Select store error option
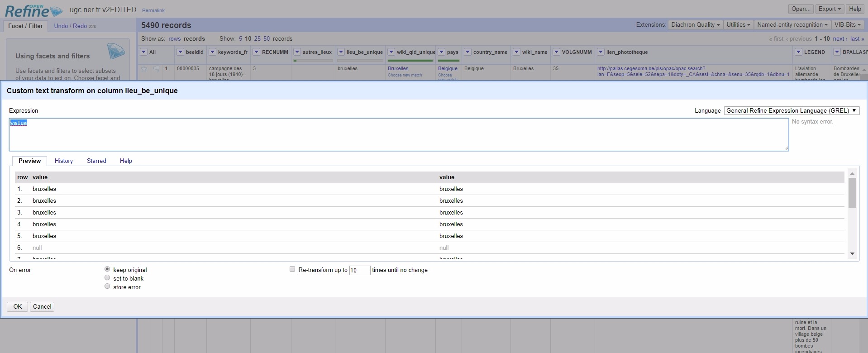 coord(107,286)
